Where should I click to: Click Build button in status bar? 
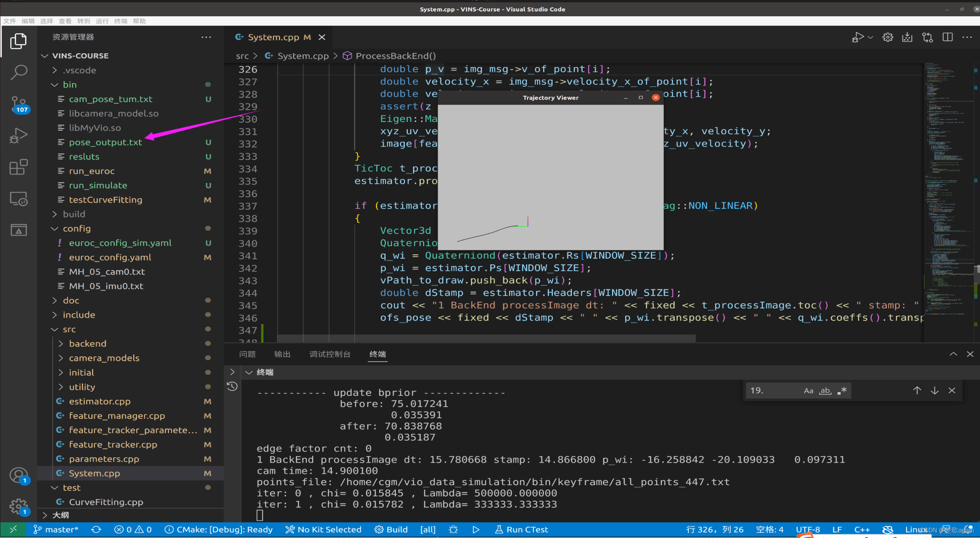point(391,530)
